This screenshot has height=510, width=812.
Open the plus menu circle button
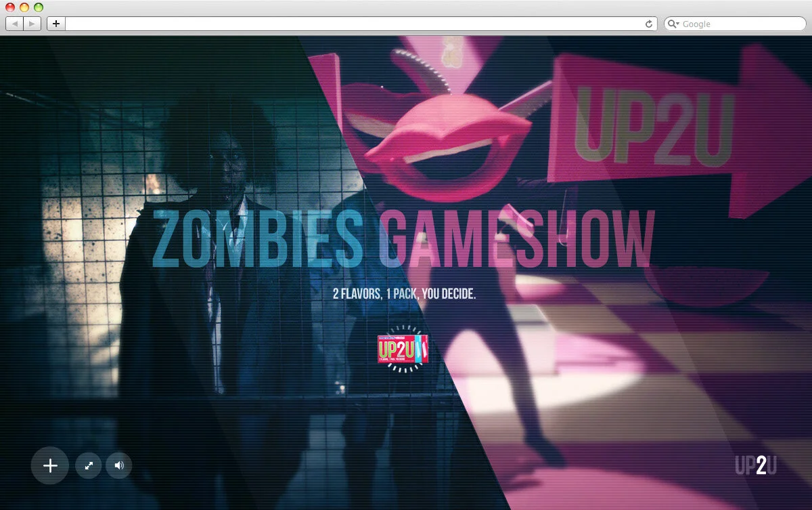pyautogui.click(x=50, y=465)
